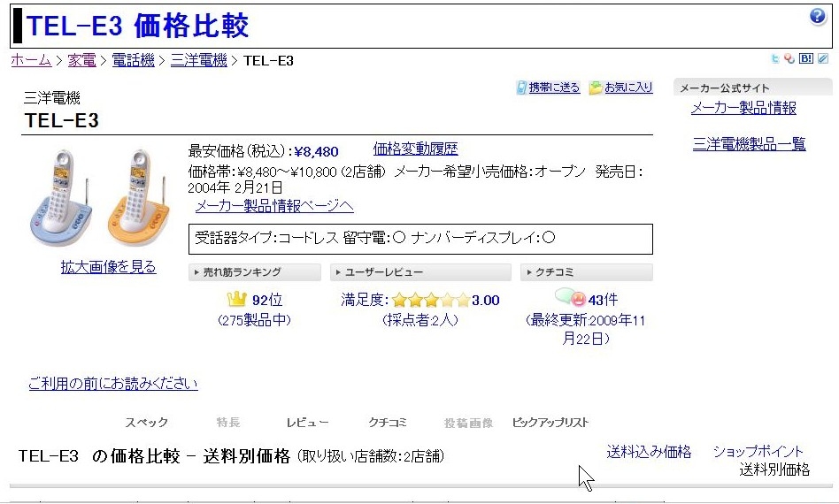Switch to the 特長 tab
Image resolution: width=839 pixels, height=504 pixels.
click(x=228, y=423)
